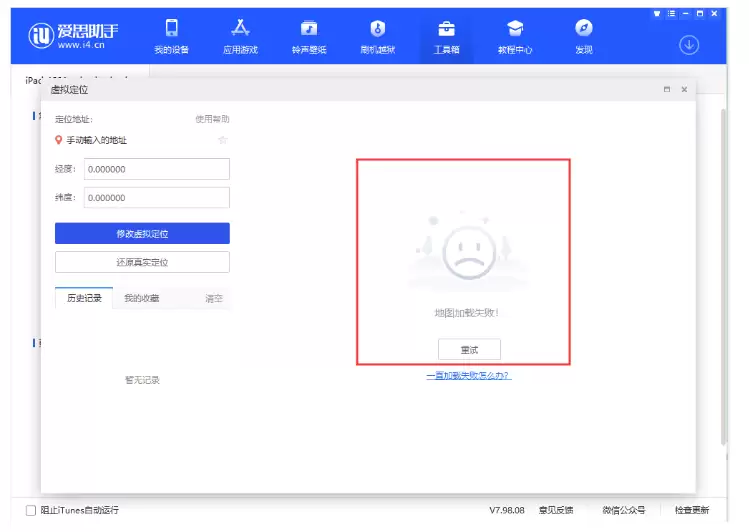Open the list menu icon in title bar

point(671,14)
